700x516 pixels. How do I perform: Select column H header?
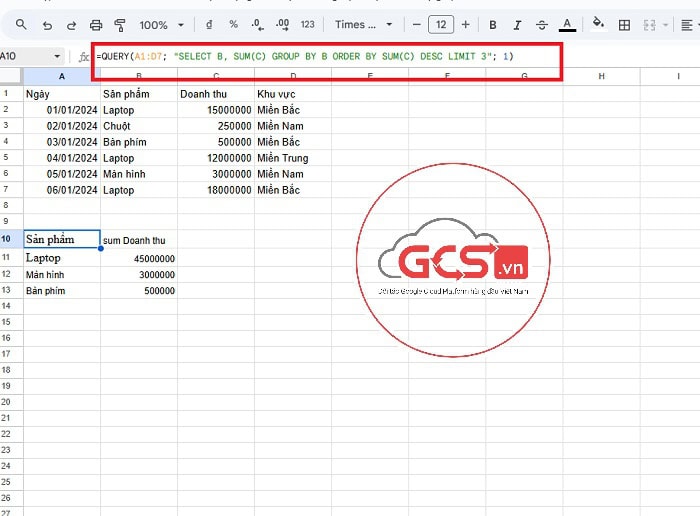click(601, 76)
